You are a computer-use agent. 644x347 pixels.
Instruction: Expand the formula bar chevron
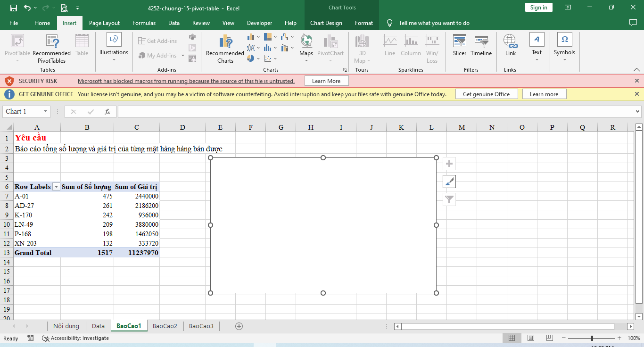point(638,112)
